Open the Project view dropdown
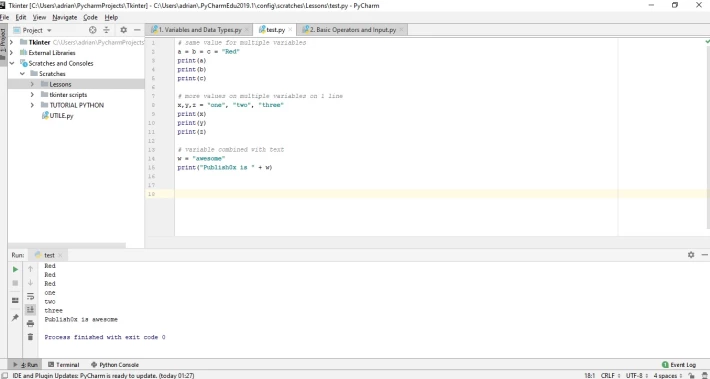 [x=33, y=30]
